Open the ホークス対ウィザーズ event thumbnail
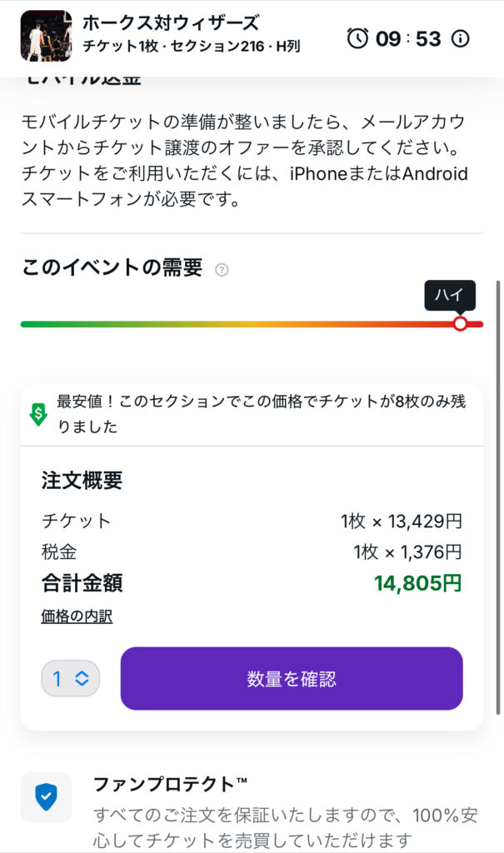Image resolution: width=504 pixels, height=853 pixels. (46, 36)
